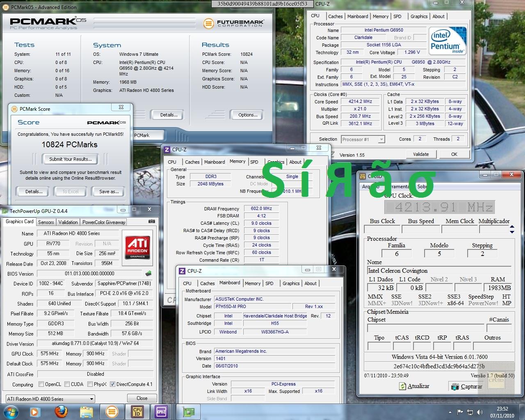Switch to Sensors tab in GPU-Z
525x420 pixels.
(x=46, y=222)
